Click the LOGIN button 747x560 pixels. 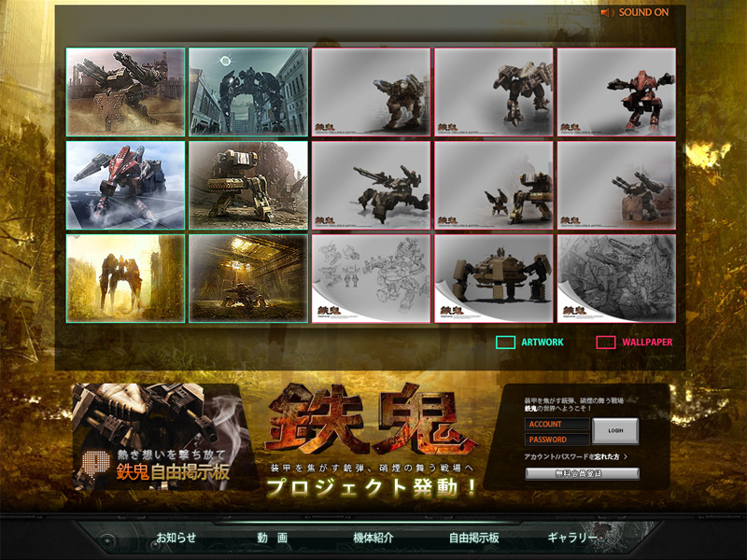coord(615,430)
